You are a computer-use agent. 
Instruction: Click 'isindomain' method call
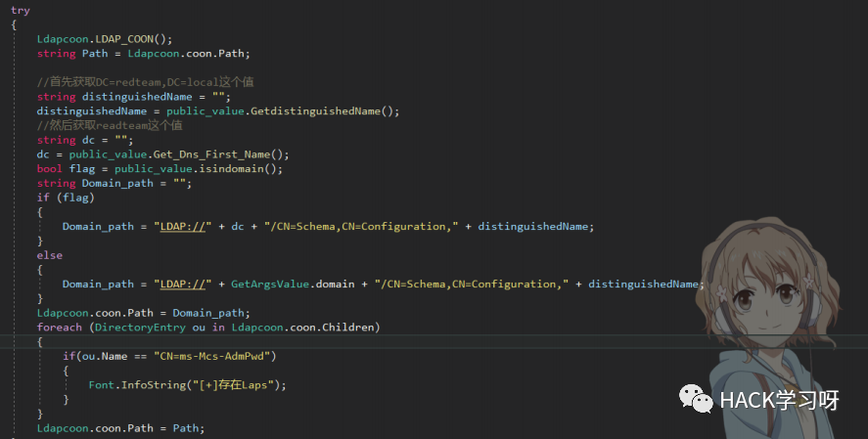coord(231,168)
